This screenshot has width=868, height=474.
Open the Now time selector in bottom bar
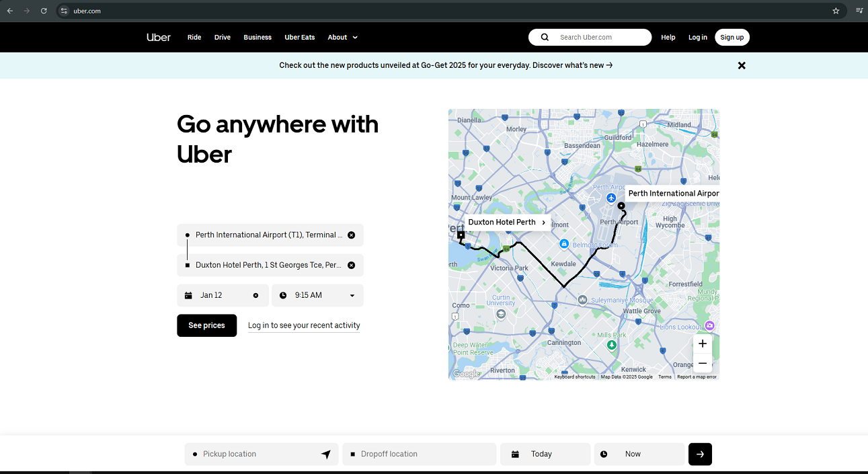pos(639,454)
